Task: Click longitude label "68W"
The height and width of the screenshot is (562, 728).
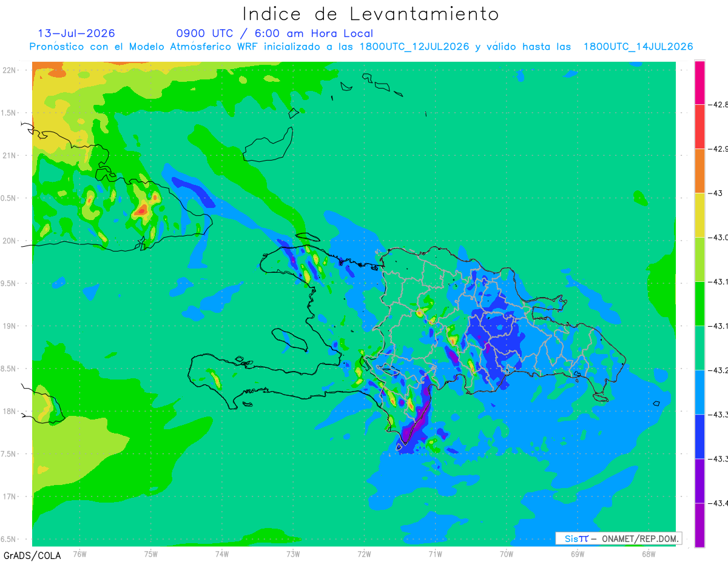Action: 649,554
